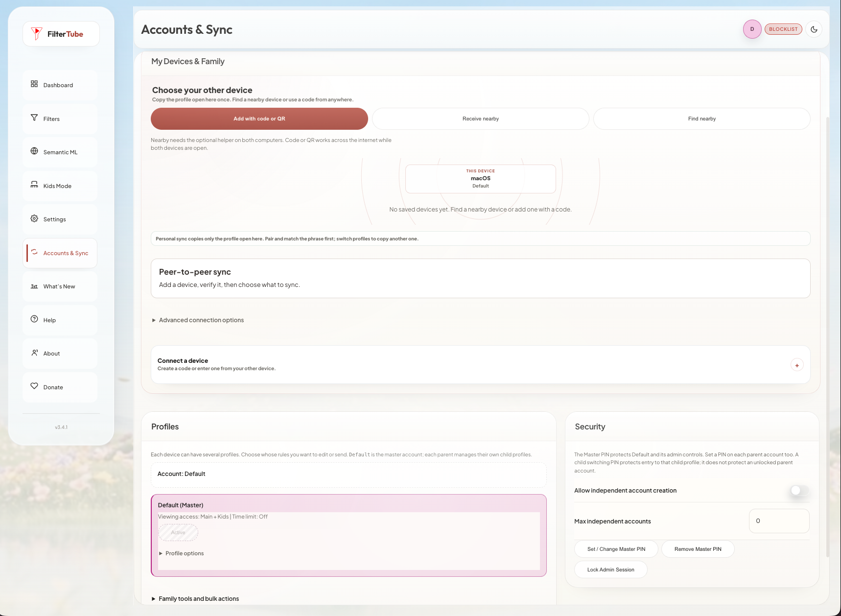Click the page vertical scrollbar
Image resolution: width=841 pixels, height=616 pixels.
828,337
